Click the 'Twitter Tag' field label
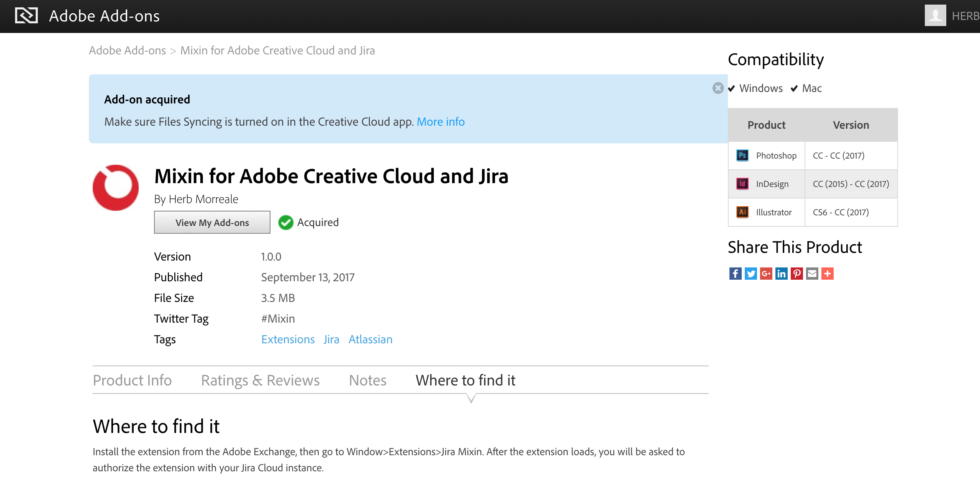The width and height of the screenshot is (980, 482). tap(181, 319)
